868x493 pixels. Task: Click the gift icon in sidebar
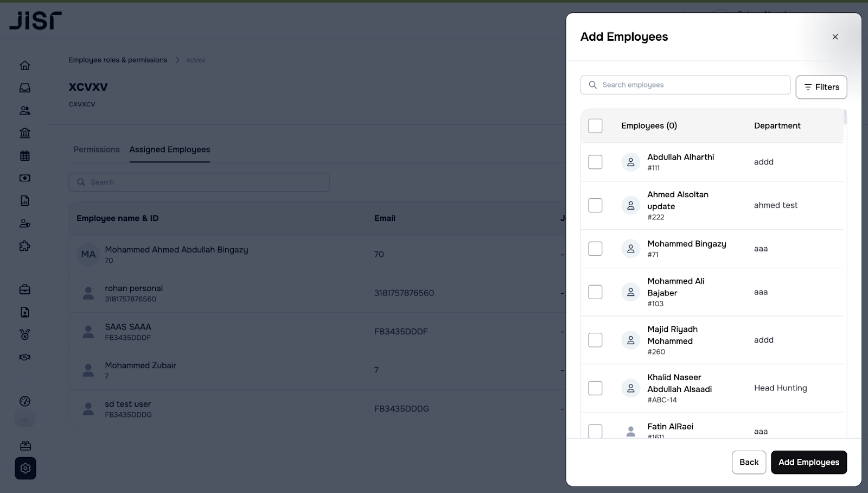tap(25, 446)
